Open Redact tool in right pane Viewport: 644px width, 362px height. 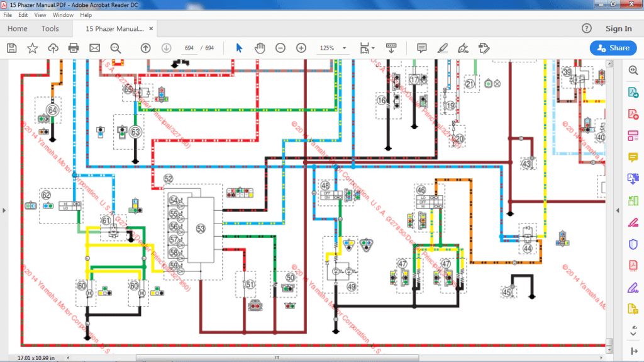pos(633,222)
